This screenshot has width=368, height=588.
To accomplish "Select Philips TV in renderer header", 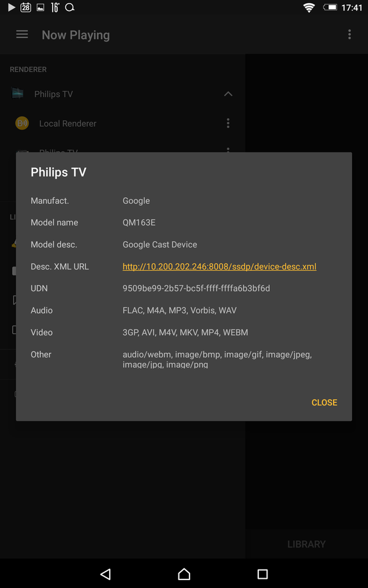I will click(x=53, y=94).
